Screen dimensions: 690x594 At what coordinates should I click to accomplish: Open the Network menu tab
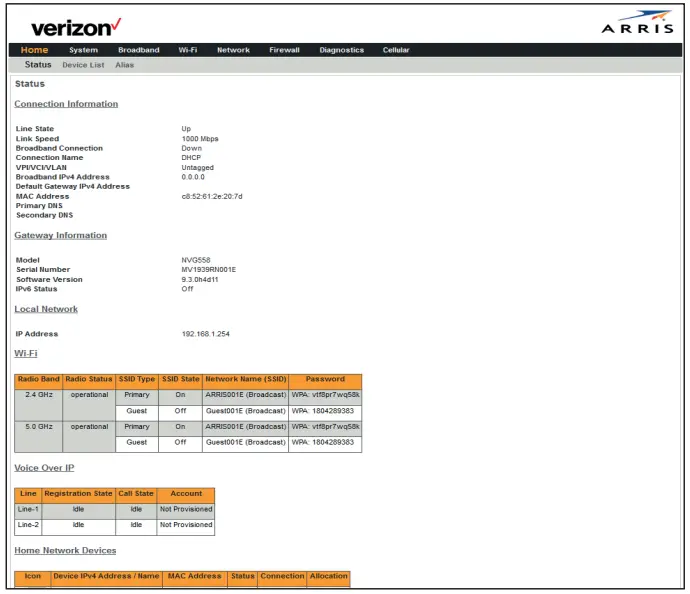233,50
